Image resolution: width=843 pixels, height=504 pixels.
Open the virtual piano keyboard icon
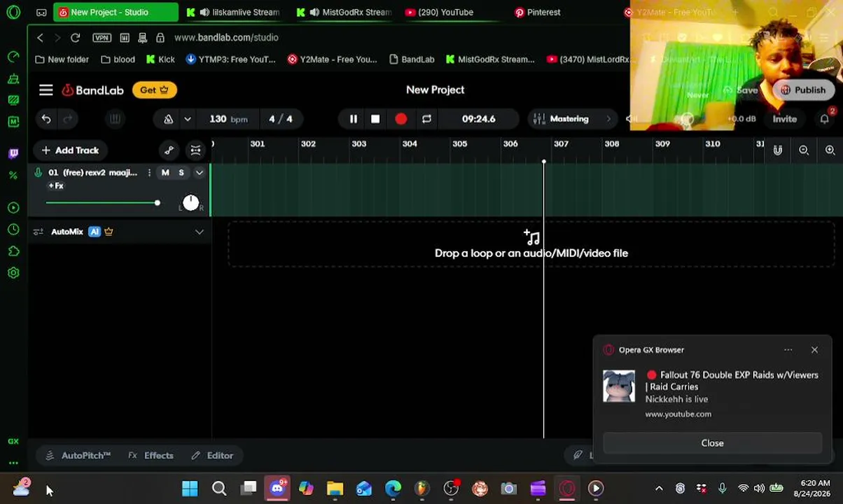pos(115,119)
